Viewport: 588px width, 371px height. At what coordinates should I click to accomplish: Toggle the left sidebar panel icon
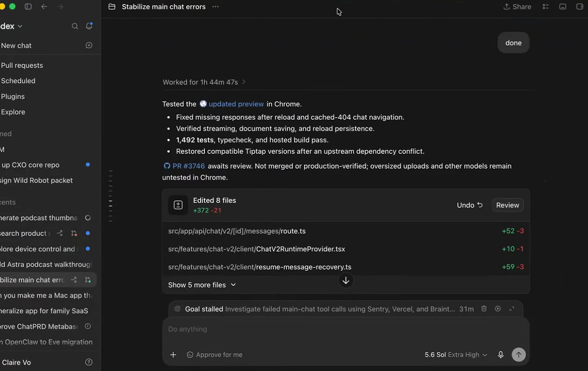tap(28, 7)
